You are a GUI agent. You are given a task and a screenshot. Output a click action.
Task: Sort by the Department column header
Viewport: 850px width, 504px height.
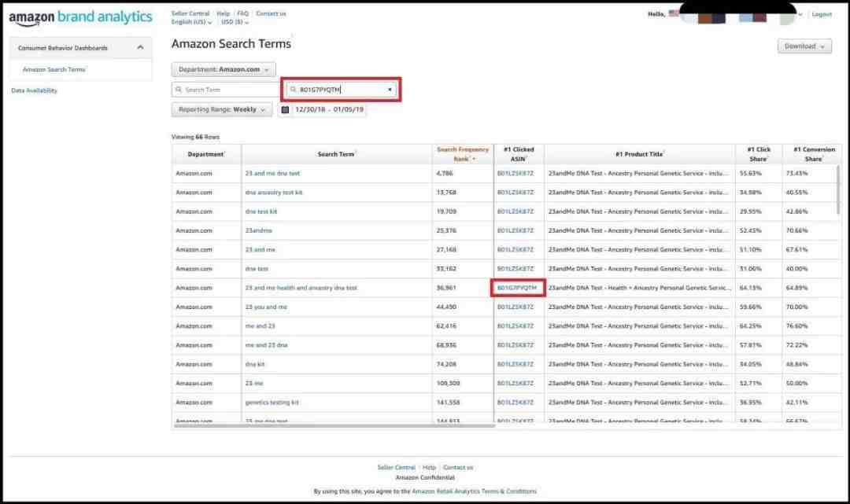click(206, 154)
